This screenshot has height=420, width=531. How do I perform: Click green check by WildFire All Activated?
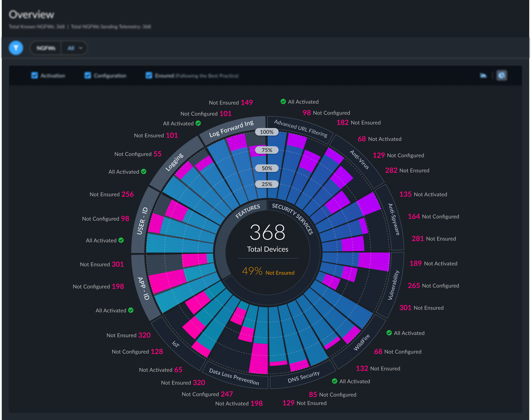point(389,333)
